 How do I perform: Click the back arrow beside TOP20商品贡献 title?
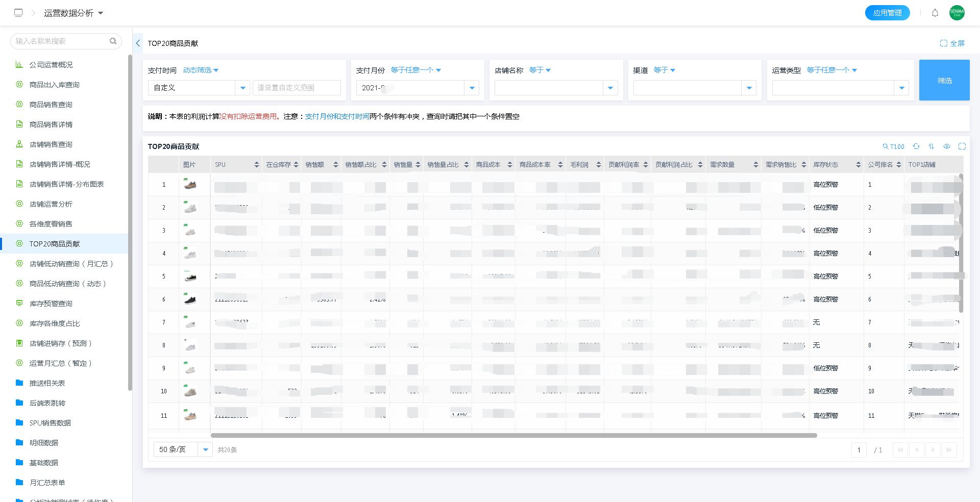click(138, 43)
